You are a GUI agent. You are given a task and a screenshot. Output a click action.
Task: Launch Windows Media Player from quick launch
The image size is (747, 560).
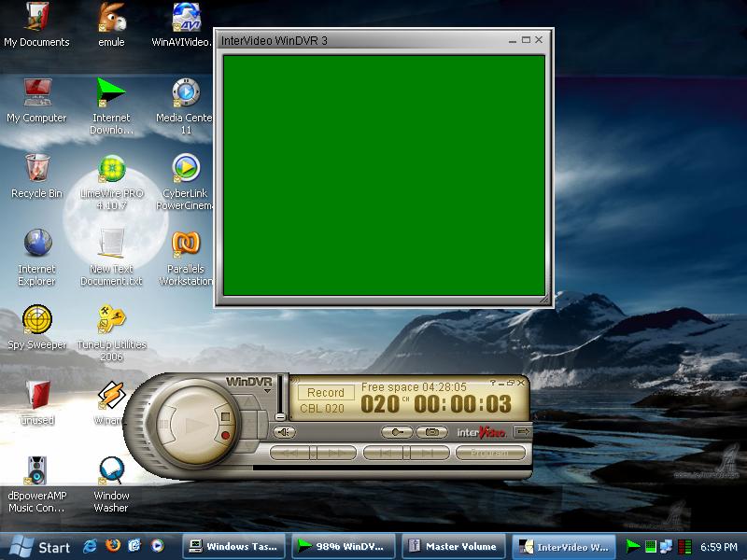pos(157,546)
